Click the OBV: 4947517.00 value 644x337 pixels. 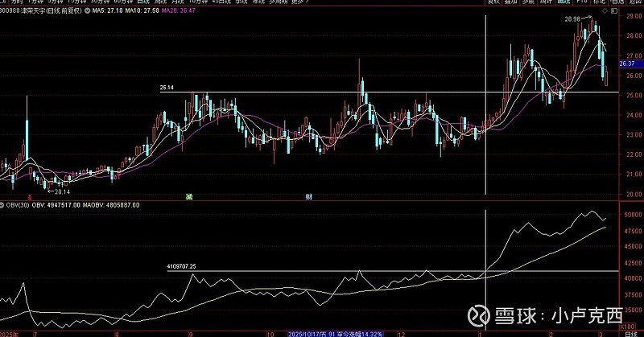coord(56,205)
